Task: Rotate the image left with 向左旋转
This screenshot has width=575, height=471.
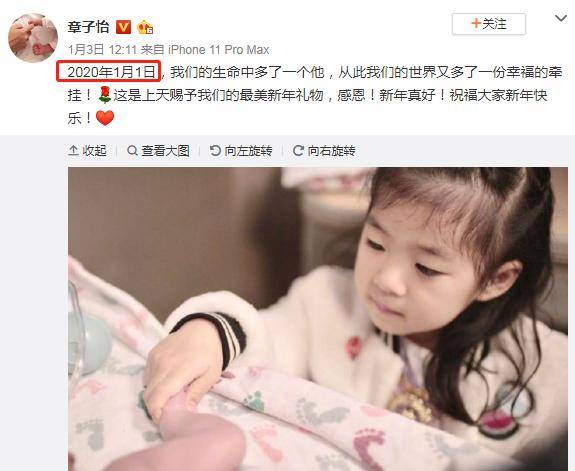Action: pyautogui.click(x=241, y=151)
